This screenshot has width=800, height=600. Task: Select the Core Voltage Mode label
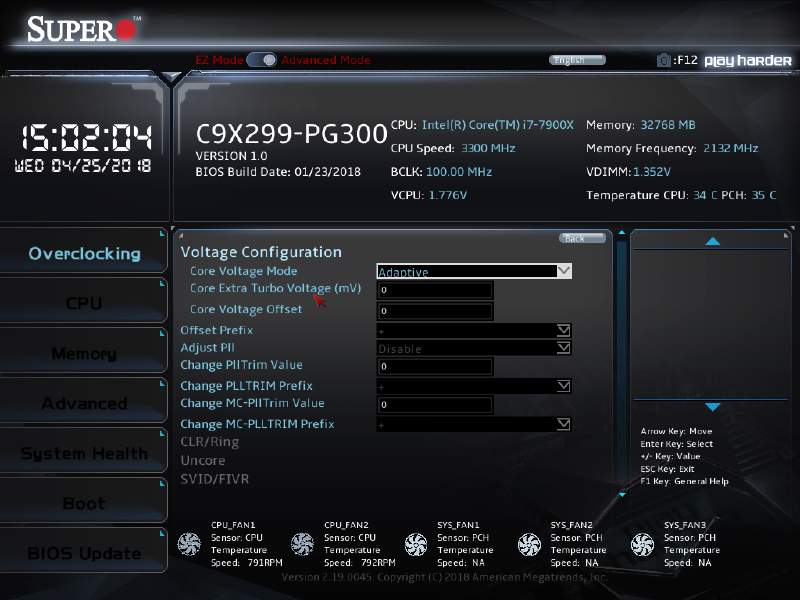[243, 271]
